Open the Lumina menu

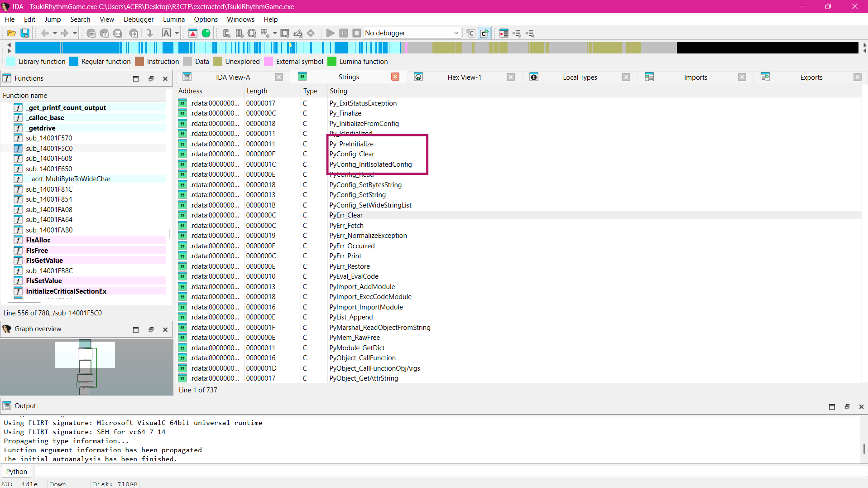click(x=174, y=19)
